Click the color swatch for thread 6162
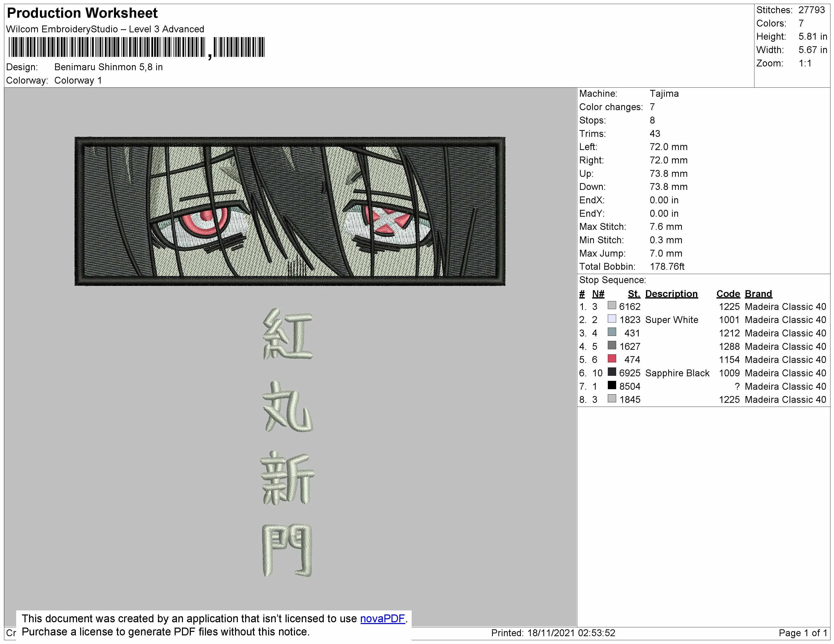 pyautogui.click(x=612, y=305)
